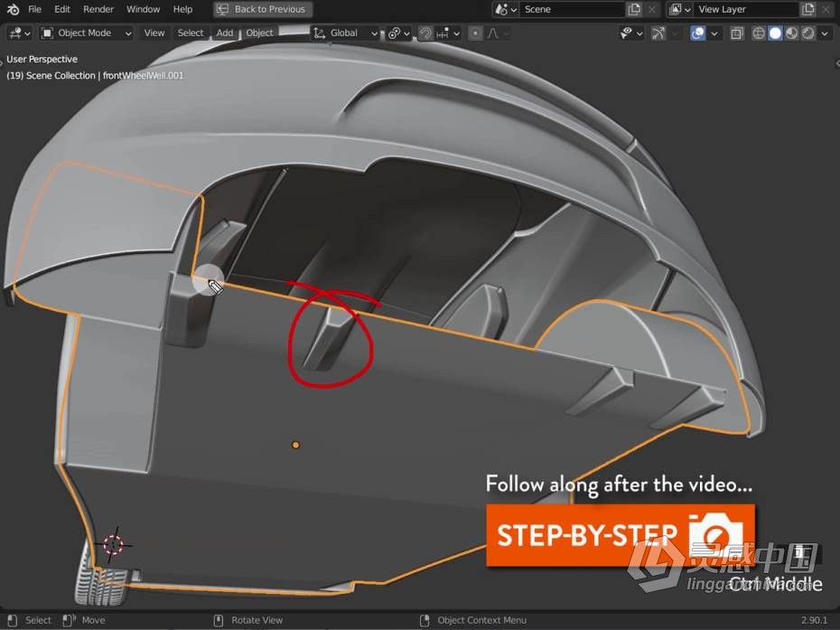This screenshot has height=630, width=840.
Task: Open the Help menu
Action: pos(182,9)
